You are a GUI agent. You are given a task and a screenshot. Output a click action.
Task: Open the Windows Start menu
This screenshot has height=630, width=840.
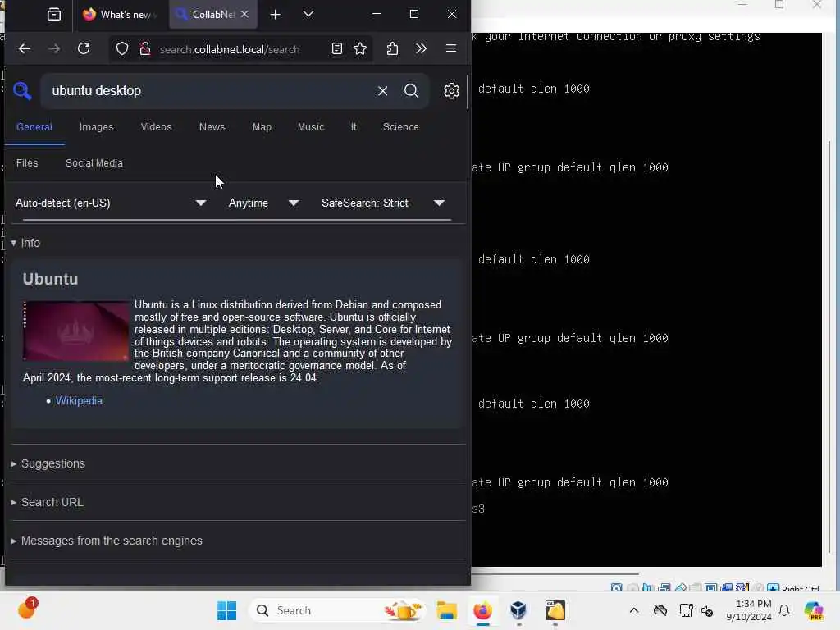click(x=227, y=610)
